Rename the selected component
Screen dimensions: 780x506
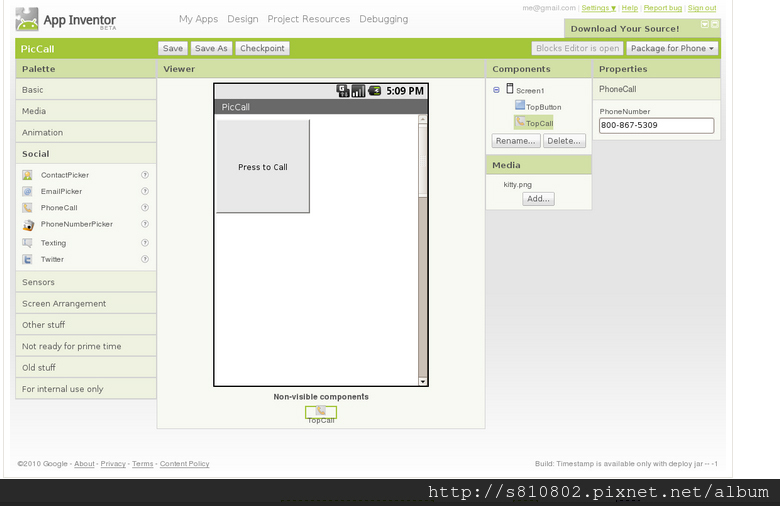tap(515, 141)
